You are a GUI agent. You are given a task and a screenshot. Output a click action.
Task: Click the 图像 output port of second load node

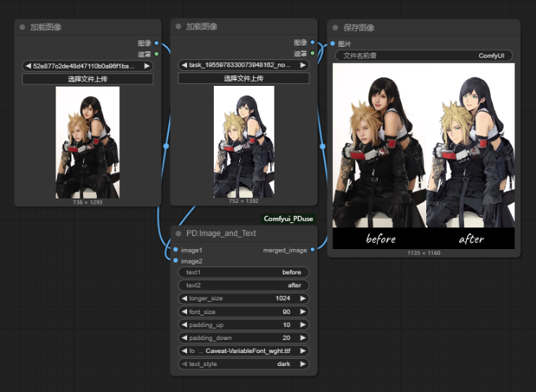[312, 43]
